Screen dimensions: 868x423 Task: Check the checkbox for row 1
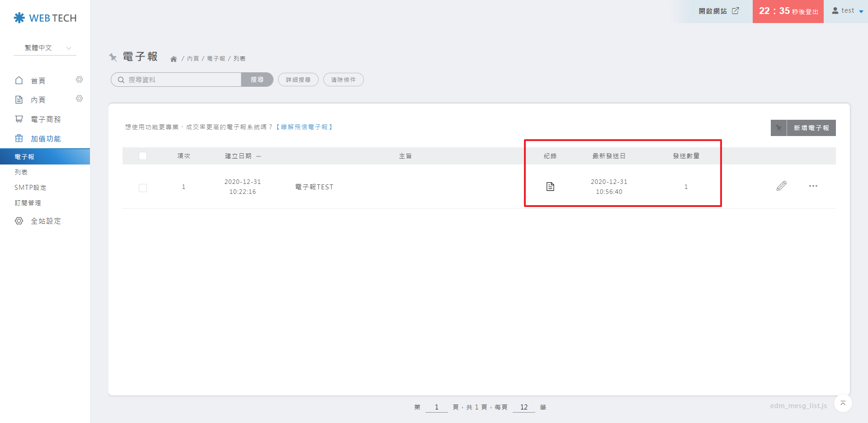(143, 188)
